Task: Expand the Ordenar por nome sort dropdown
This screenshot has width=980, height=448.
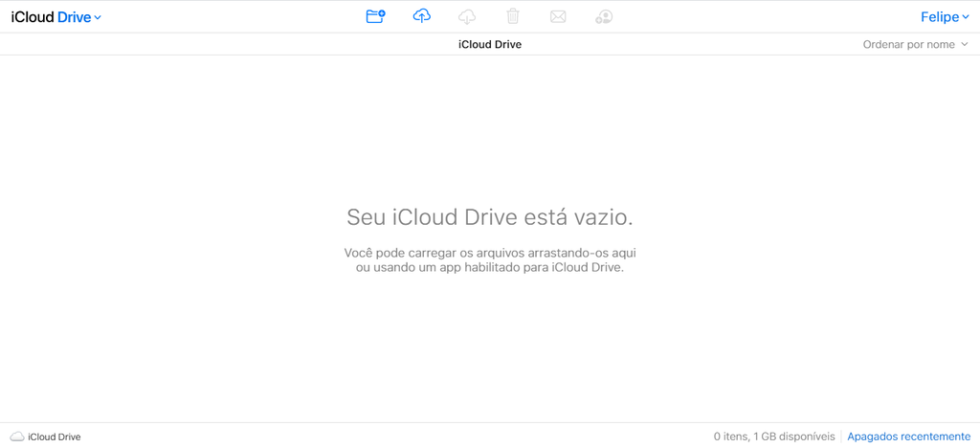Action: coord(915,44)
